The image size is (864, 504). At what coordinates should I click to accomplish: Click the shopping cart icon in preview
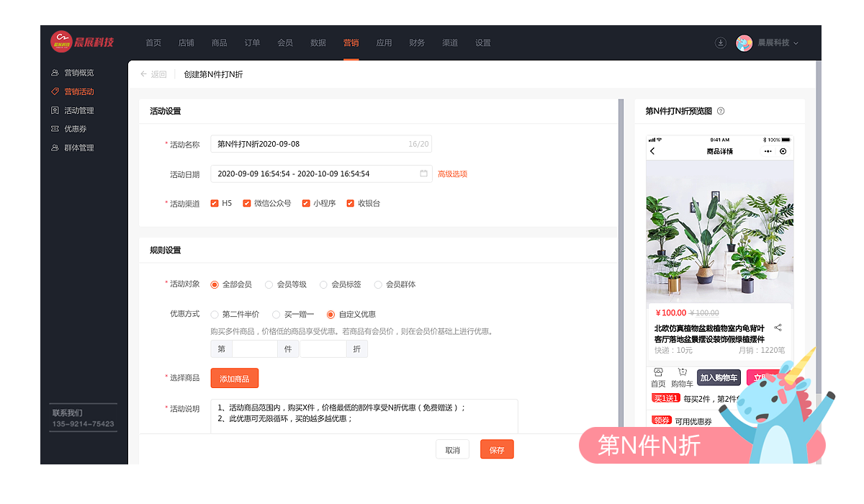pos(681,372)
